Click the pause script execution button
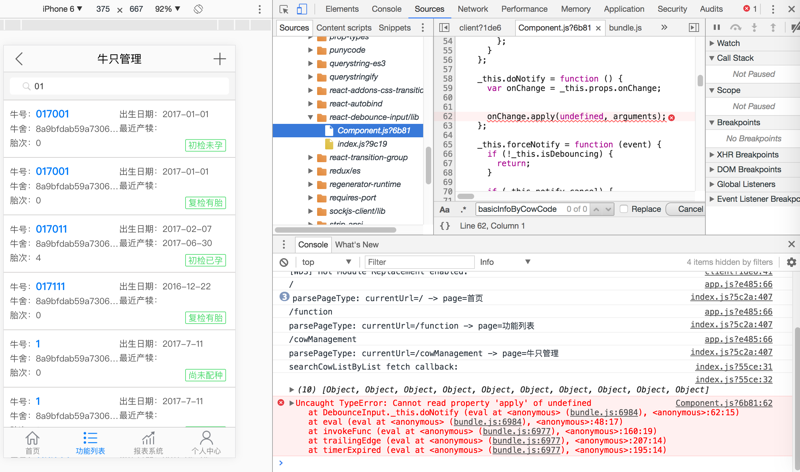 pos(717,28)
